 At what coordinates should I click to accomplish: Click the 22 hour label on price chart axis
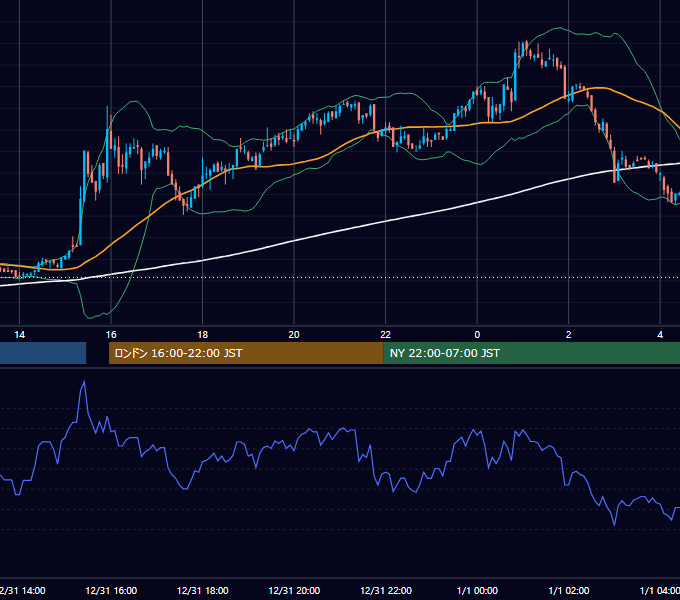(386, 335)
